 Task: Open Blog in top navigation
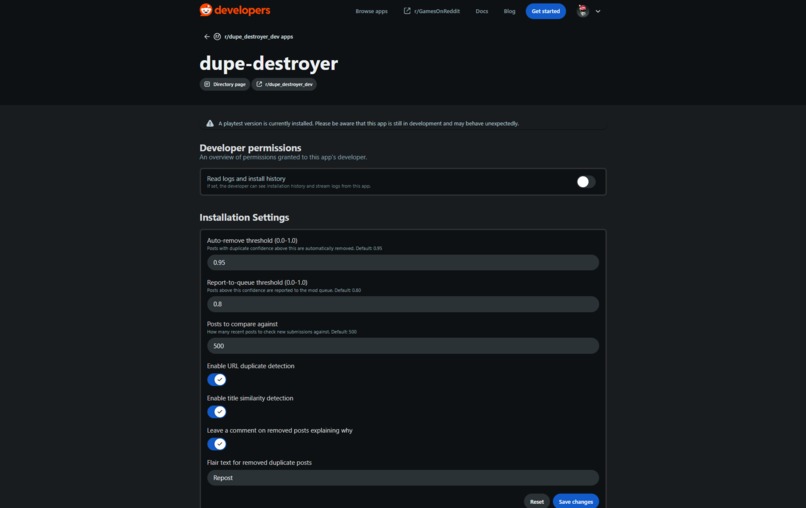pos(509,11)
